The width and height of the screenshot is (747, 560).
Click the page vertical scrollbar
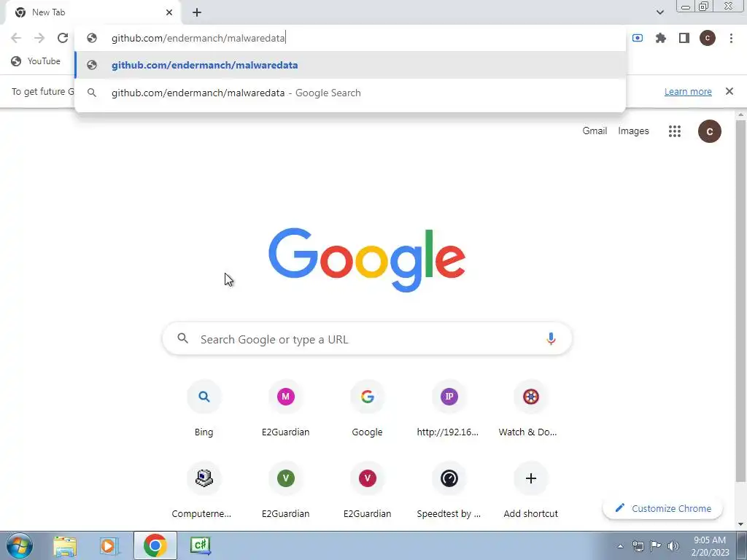tap(741, 300)
